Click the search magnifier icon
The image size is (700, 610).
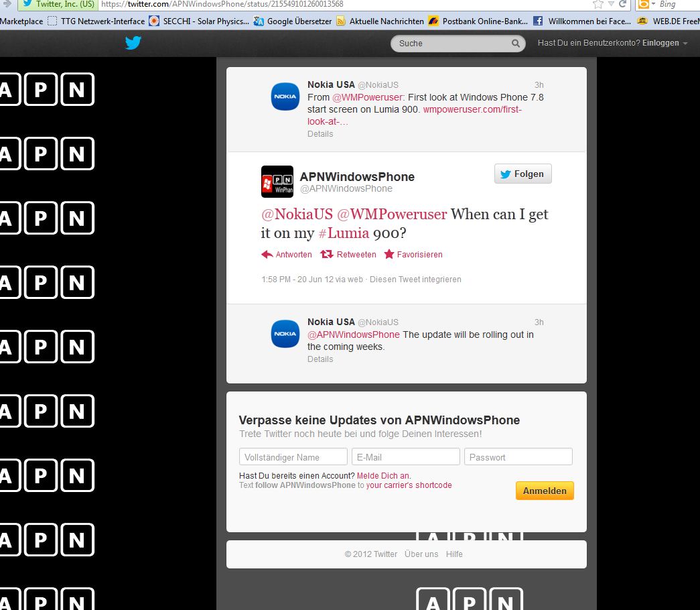[516, 44]
